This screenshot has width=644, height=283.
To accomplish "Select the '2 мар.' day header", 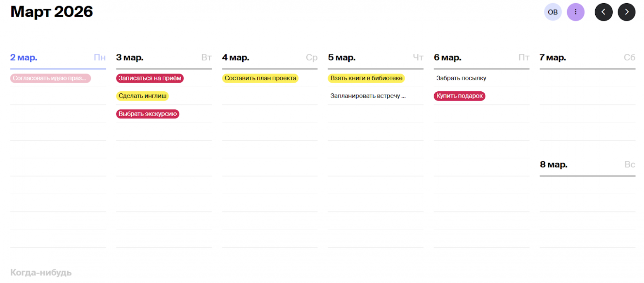I will (x=24, y=57).
